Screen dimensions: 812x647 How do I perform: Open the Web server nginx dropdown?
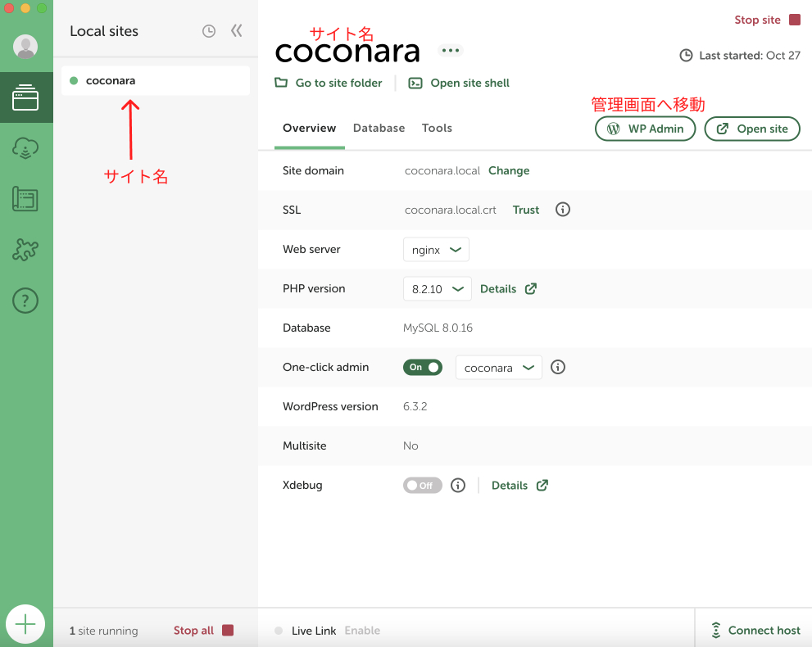[x=436, y=250]
